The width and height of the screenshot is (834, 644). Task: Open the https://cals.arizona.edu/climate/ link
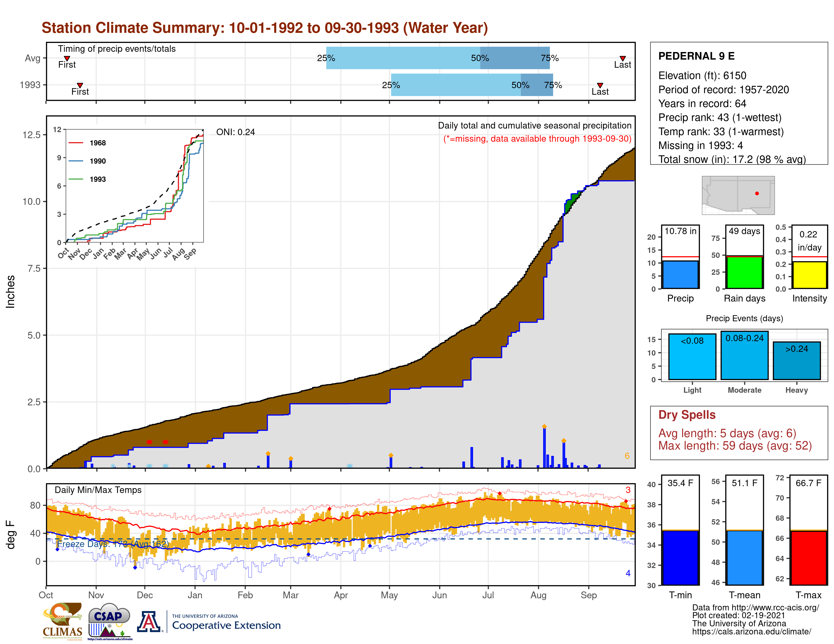[752, 631]
